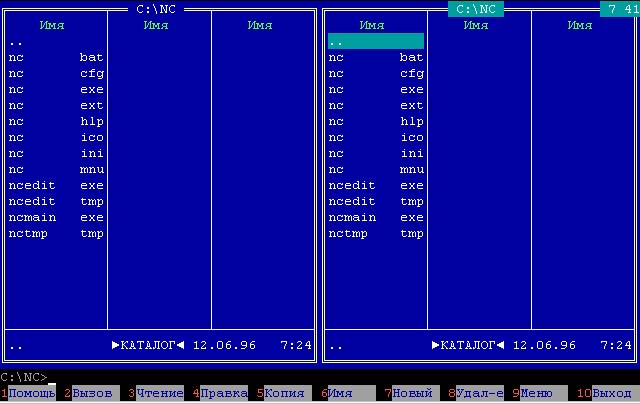This screenshot has height=404, width=640.
Task: Select nc.bat in the left panel
Action: point(56,58)
